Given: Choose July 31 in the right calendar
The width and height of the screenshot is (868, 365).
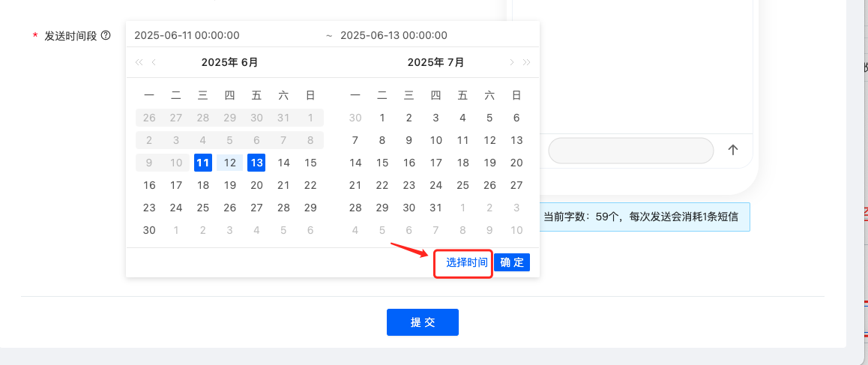Looking at the screenshot, I should tap(435, 208).
